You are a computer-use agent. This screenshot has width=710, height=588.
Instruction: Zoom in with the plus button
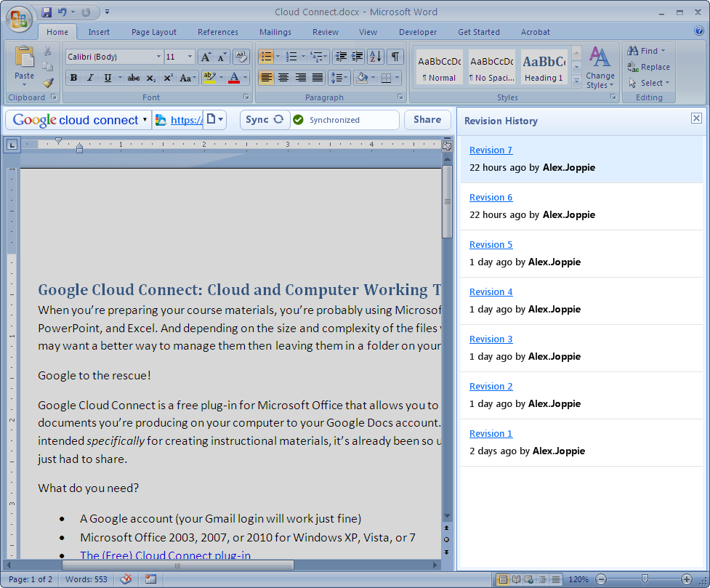pyautogui.click(x=687, y=579)
